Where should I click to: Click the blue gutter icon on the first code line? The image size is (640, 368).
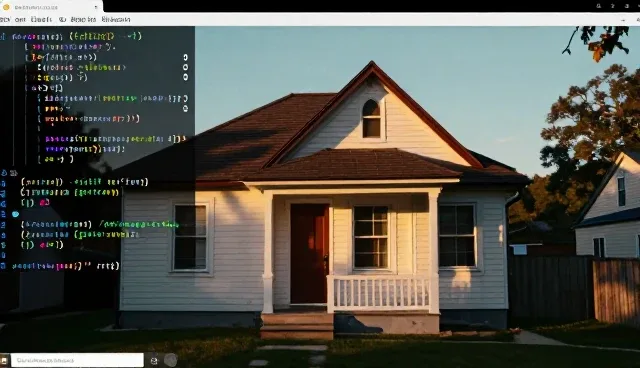click(x=3, y=37)
